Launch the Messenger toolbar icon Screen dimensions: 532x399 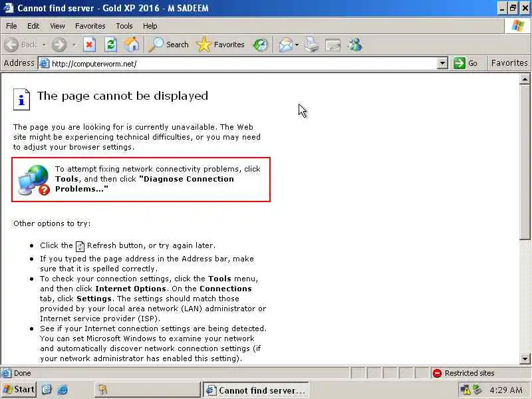pyautogui.click(x=355, y=45)
